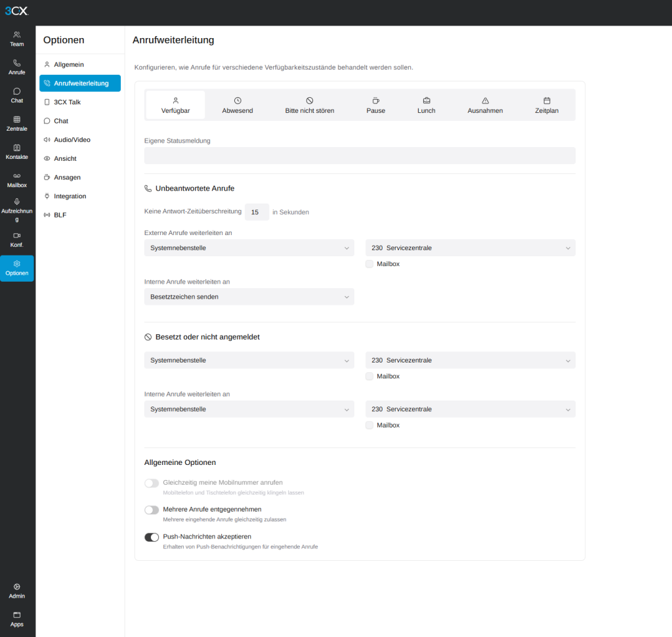Tick the Mailbox checkbox directly under Besetzt oder nicht angemeldet
Image resolution: width=672 pixels, height=637 pixels.
[369, 376]
